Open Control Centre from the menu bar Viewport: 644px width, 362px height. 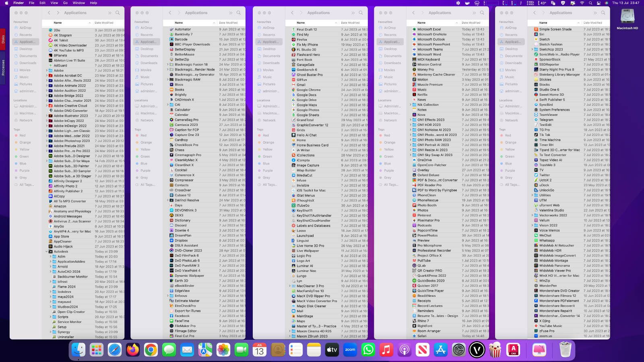pyautogui.click(x=598, y=3)
